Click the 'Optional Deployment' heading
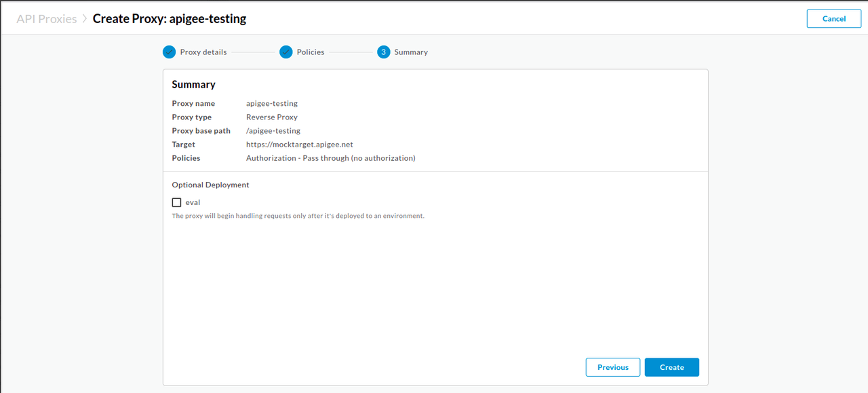Screen dimensions: 868x393 pyautogui.click(x=211, y=185)
